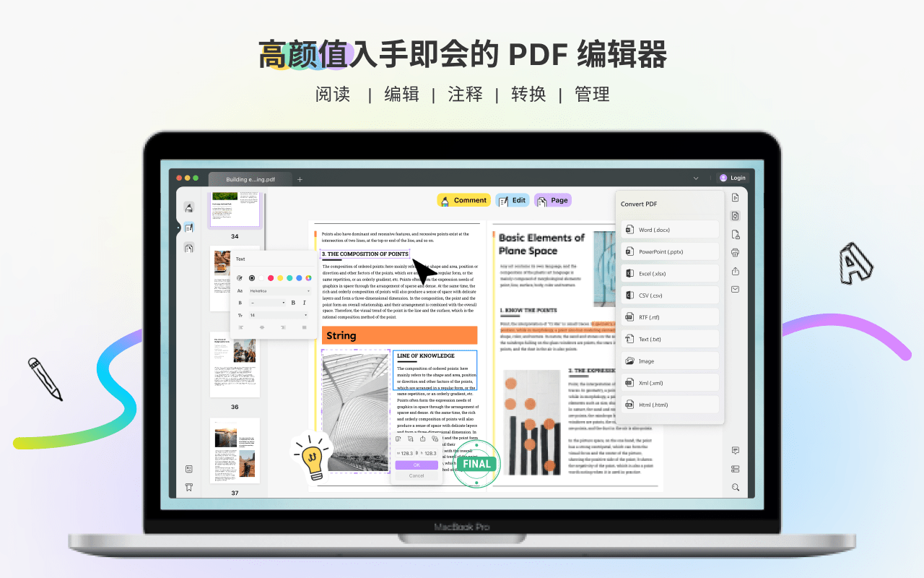924x578 pixels.
Task: Open the rainbow custom color swatch
Action: click(x=308, y=277)
